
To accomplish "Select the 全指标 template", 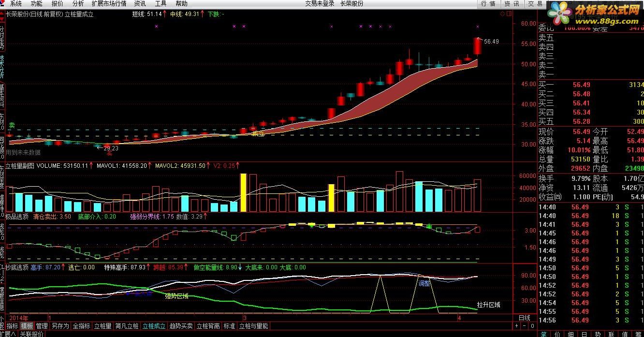I will tap(82, 326).
